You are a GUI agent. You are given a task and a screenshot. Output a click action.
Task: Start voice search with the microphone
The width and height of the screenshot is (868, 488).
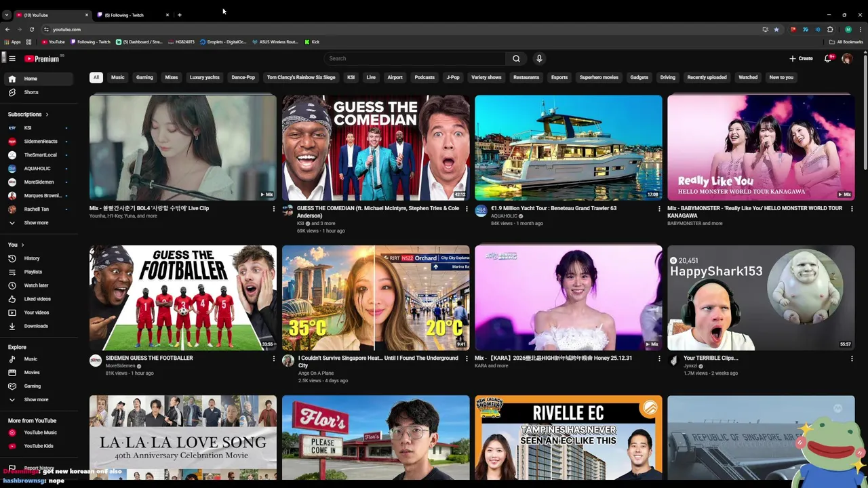pos(539,59)
